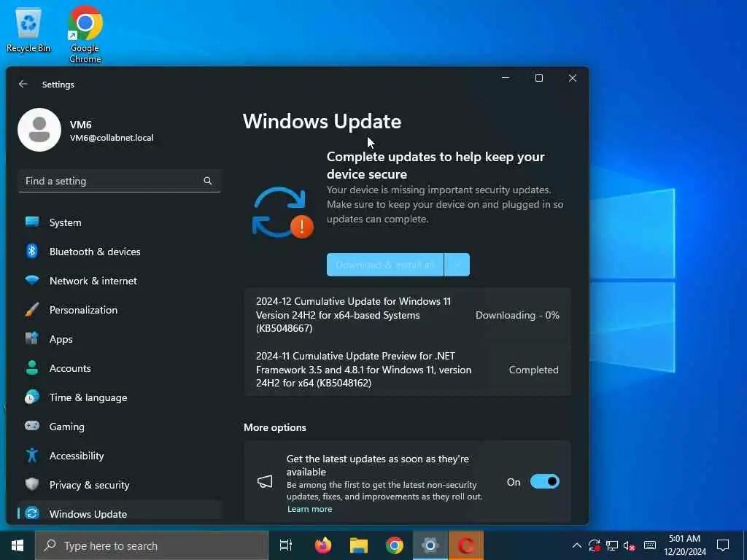The width and height of the screenshot is (747, 560).
Task: Click the Gaming controller icon
Action: click(x=32, y=426)
